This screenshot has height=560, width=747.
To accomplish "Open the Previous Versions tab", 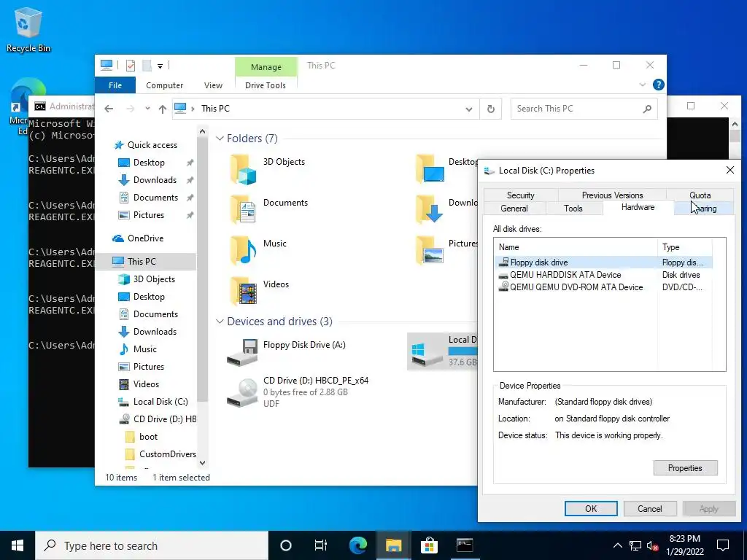I will pos(612,195).
